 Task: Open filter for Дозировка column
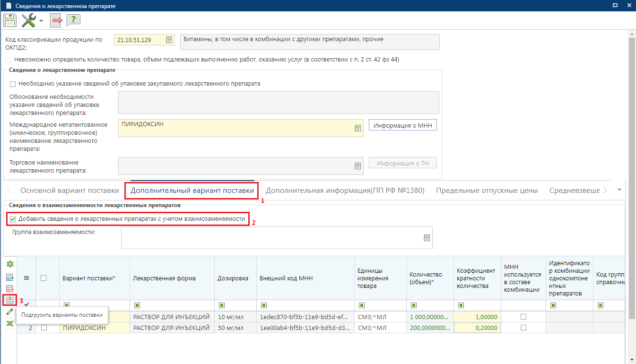tap(221, 305)
